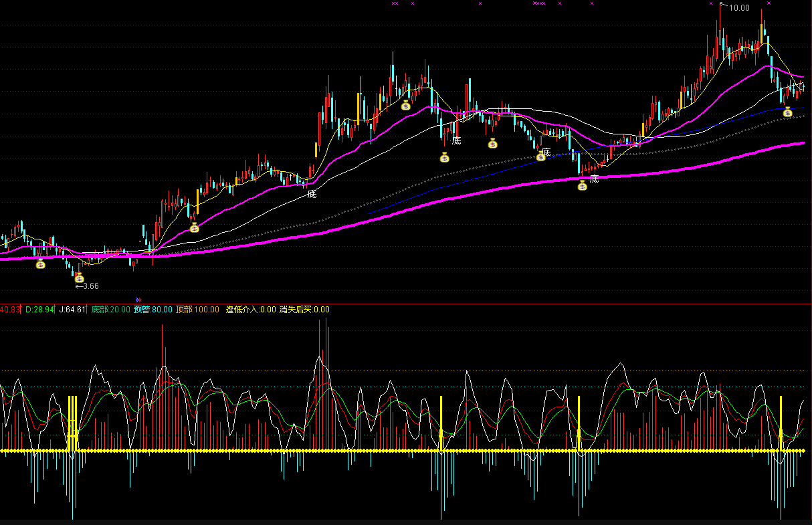Click the 10.00 highest price label
This screenshot has width=812, height=525.
(x=738, y=8)
